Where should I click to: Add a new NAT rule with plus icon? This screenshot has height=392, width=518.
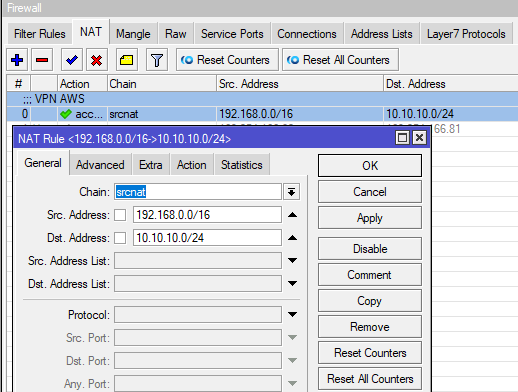pyautogui.click(x=17, y=60)
